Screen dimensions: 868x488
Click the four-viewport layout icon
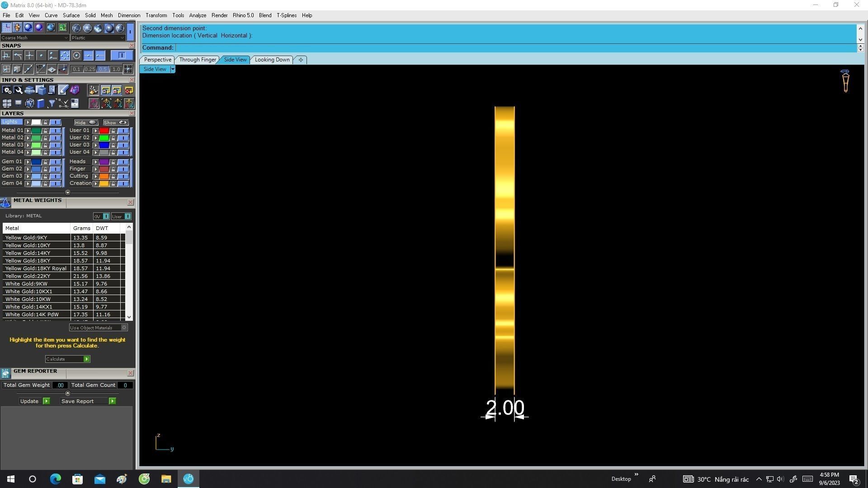[x=7, y=103]
